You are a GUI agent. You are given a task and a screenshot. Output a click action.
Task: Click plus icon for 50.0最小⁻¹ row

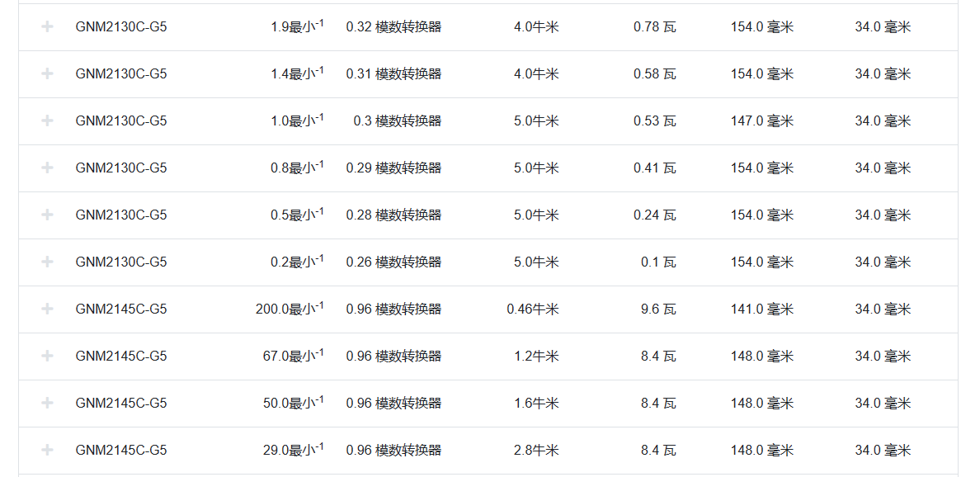[47, 403]
